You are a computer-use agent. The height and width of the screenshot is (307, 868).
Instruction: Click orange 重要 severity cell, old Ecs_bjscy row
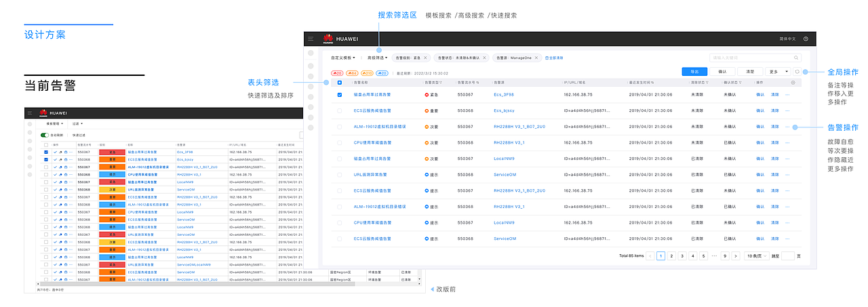coord(112,159)
